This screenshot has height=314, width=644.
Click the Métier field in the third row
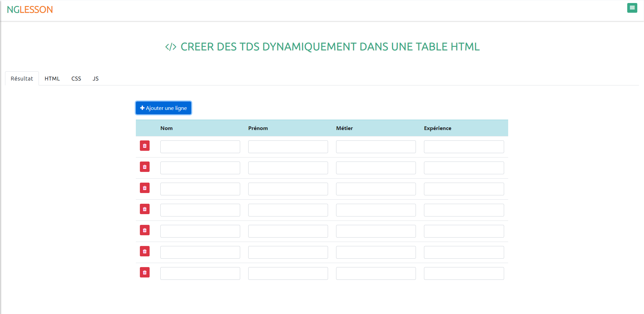click(375, 189)
